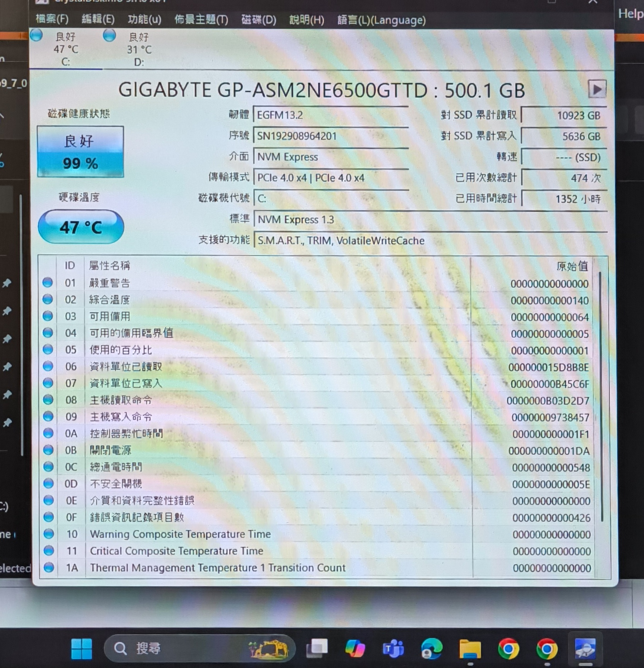This screenshot has width=644, height=668.
Task: Click status circle for attribute 0E 介質和資料完整性錯誤
Action: [x=49, y=500]
